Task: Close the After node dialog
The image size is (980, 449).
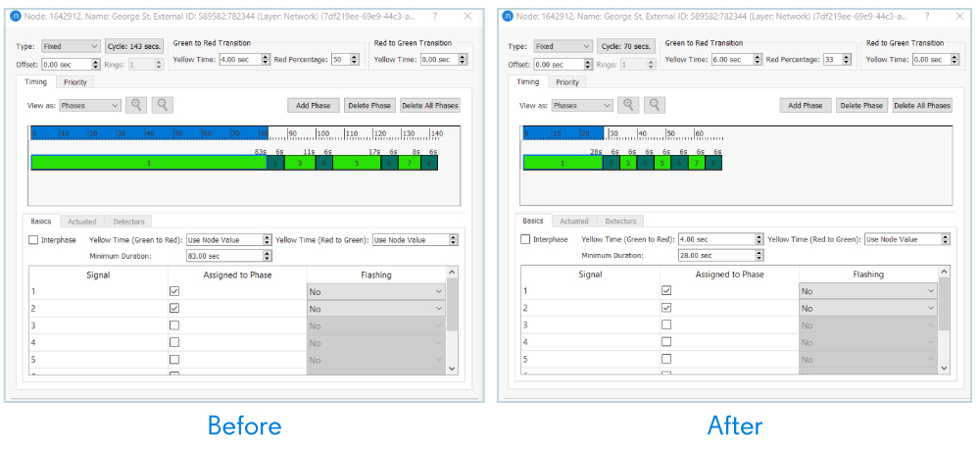Action: click(x=959, y=17)
